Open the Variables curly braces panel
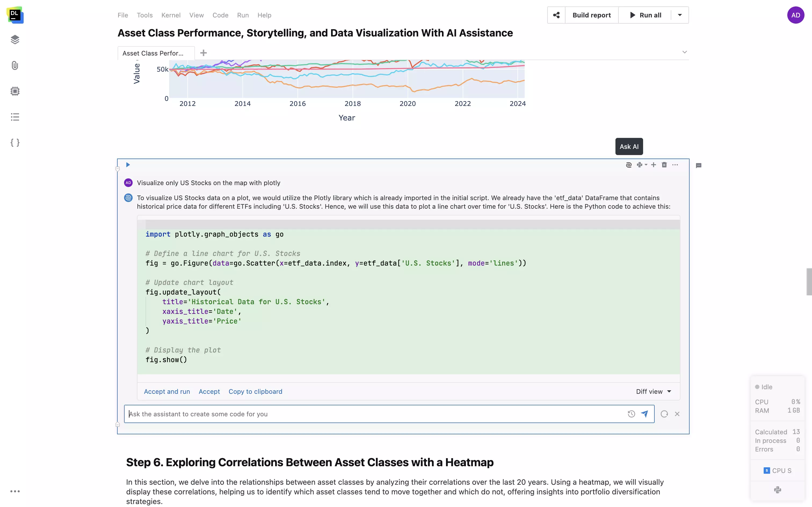 click(x=15, y=143)
